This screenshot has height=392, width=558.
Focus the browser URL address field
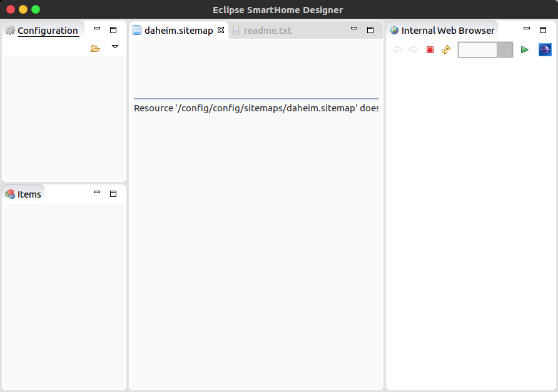tap(477, 50)
